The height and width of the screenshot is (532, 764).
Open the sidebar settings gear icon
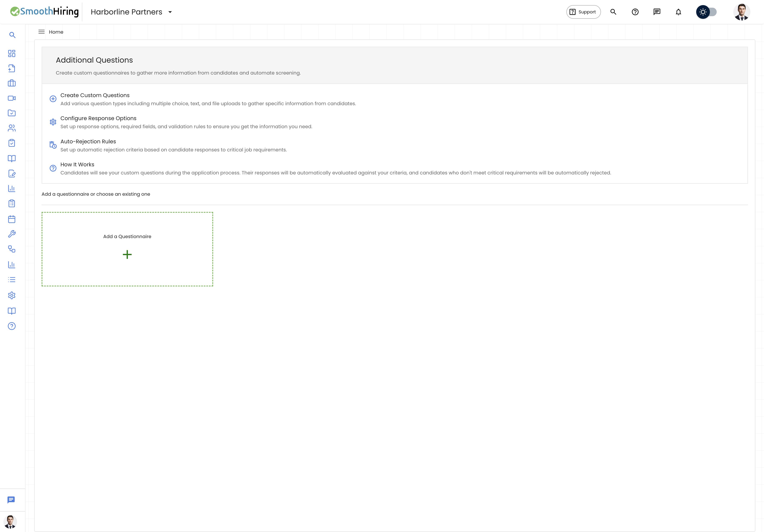(x=12, y=295)
